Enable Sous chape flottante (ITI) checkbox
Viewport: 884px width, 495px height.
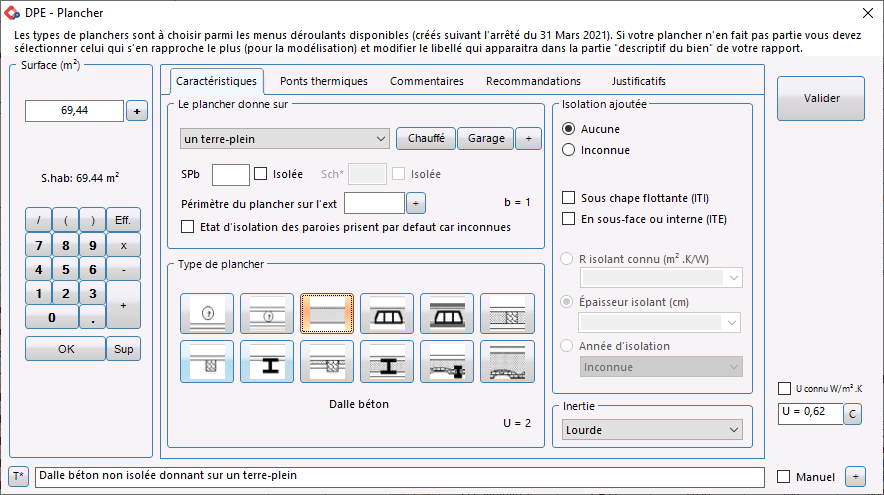pyautogui.click(x=569, y=198)
